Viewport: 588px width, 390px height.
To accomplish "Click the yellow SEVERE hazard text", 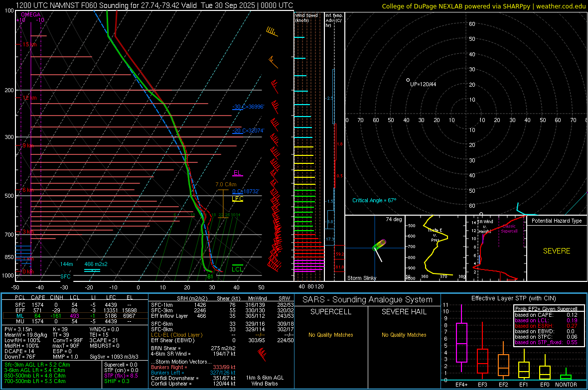I will click(x=557, y=251).
